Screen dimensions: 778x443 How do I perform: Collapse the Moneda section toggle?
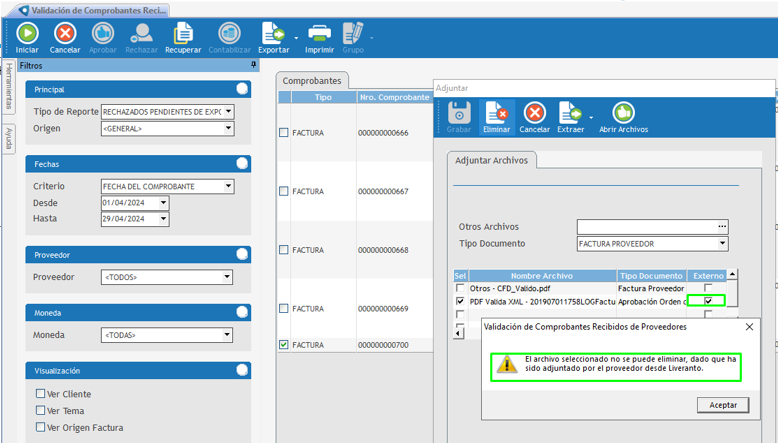tap(242, 312)
